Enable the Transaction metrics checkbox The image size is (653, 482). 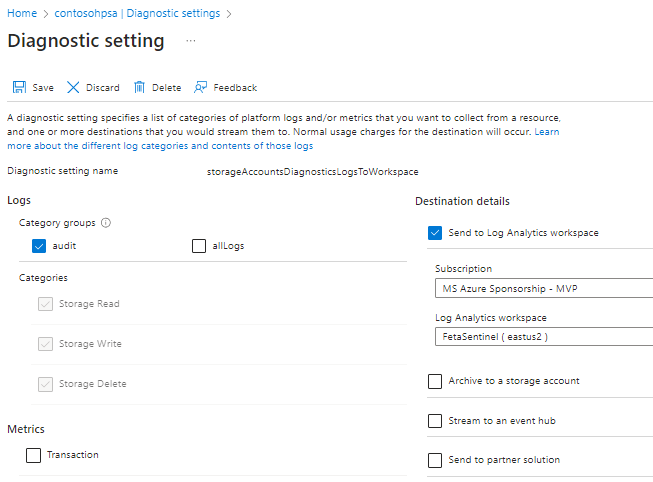[34, 455]
